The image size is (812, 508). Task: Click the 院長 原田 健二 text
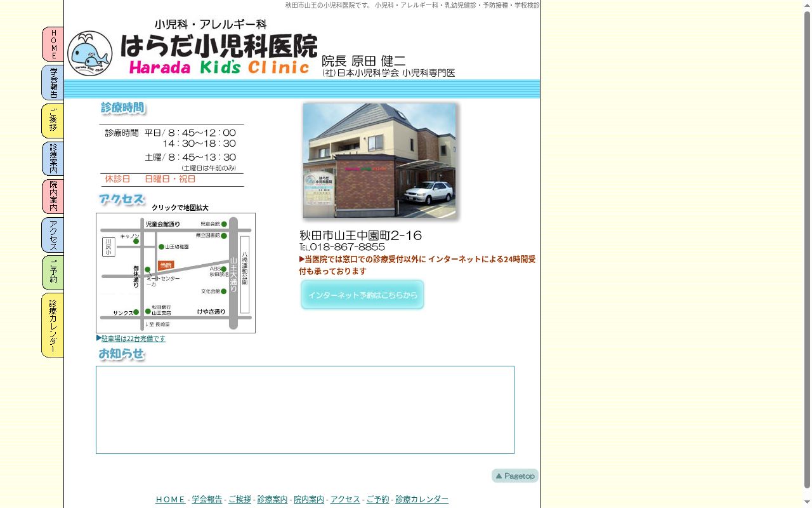click(363, 61)
